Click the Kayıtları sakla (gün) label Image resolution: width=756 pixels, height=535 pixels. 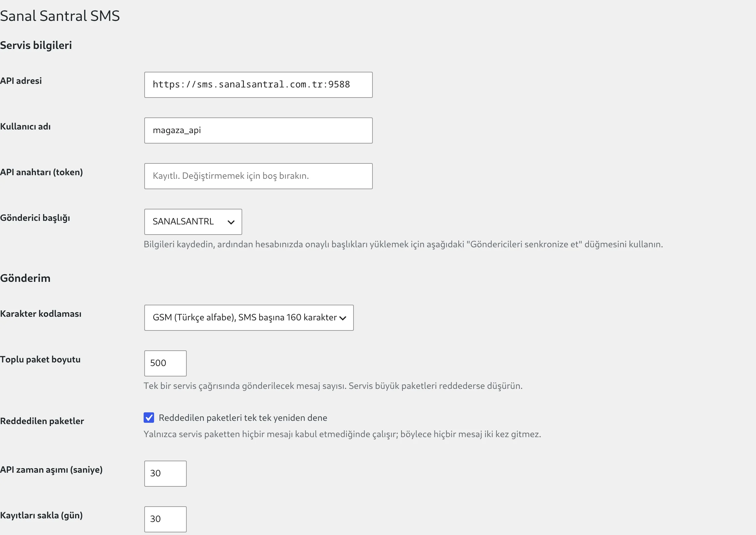tap(41, 515)
